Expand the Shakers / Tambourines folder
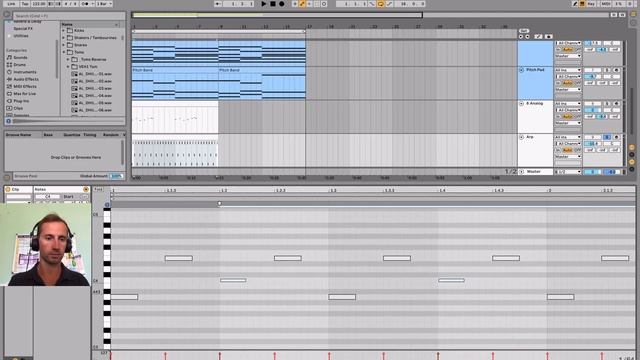This screenshot has height=360, width=640. (64, 38)
